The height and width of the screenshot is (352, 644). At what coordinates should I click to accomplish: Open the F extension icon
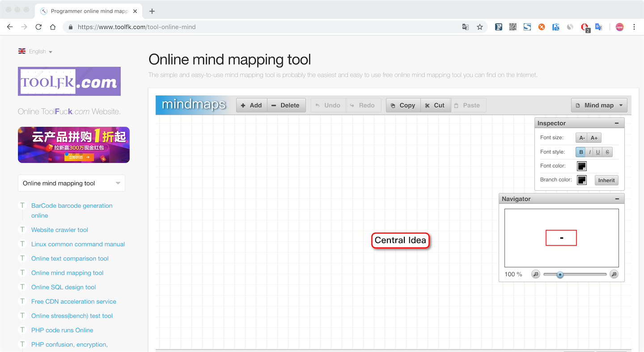(x=499, y=27)
